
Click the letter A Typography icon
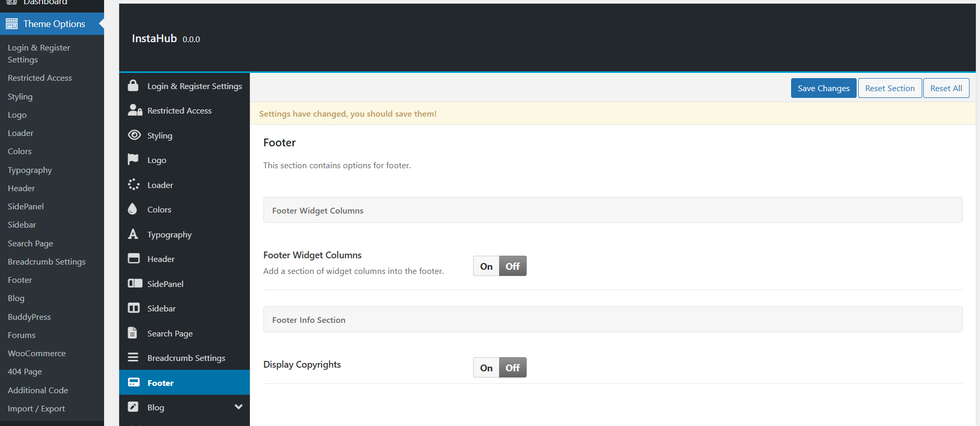click(133, 234)
